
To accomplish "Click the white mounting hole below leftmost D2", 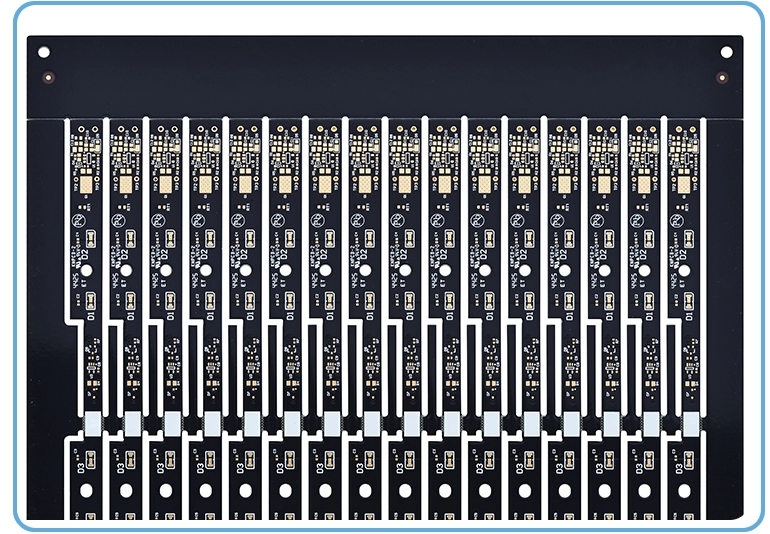I will point(86,270).
